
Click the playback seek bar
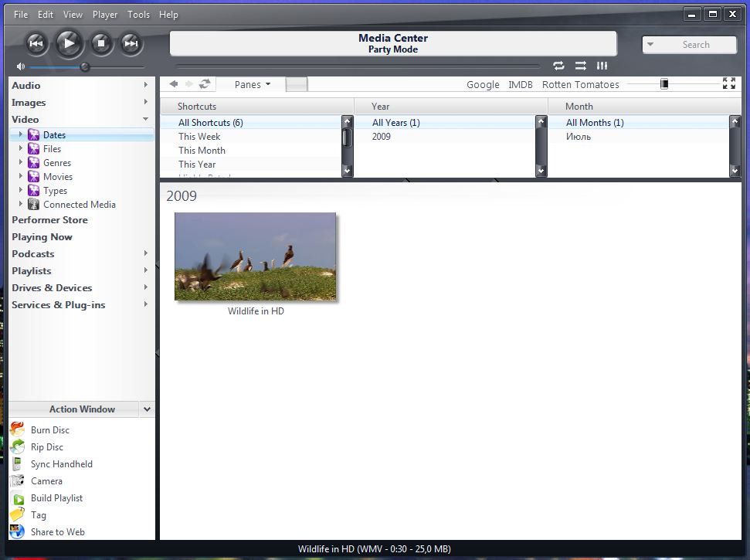[x=358, y=66]
